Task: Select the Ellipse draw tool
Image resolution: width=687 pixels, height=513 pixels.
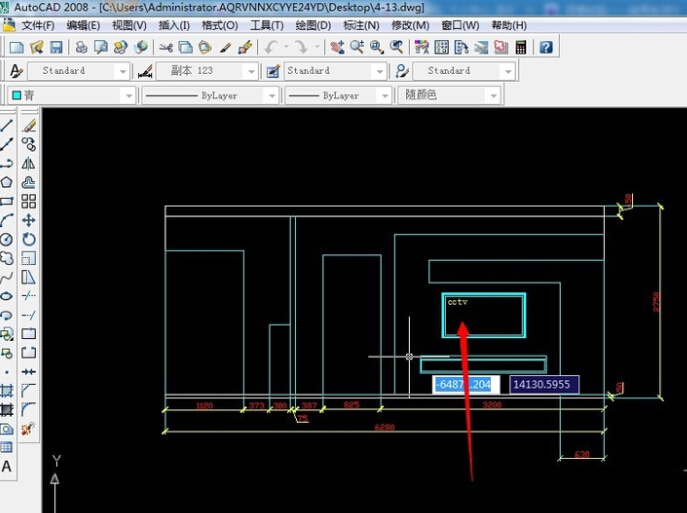Action: pos(7,296)
